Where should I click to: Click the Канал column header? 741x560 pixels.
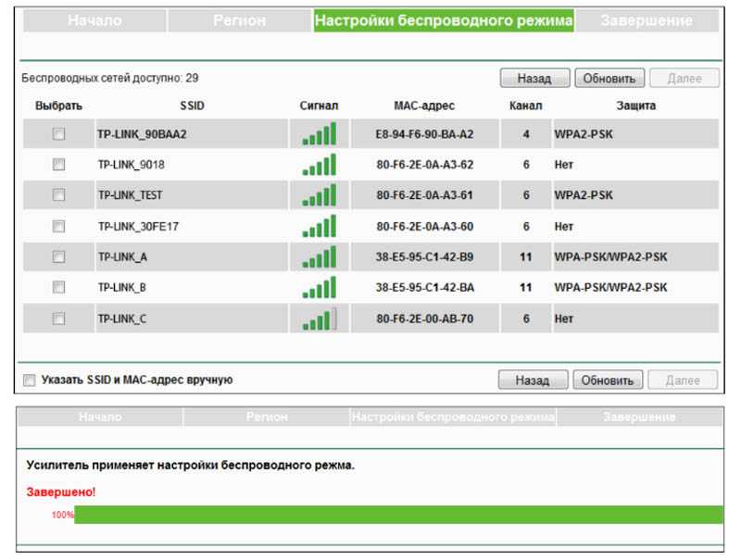coord(525,106)
